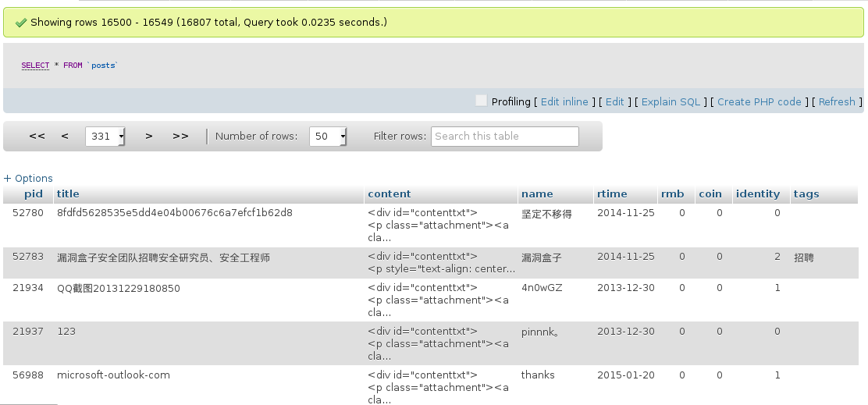Click the name cell 漏洞盒子
Image resolution: width=868 pixels, height=405 pixels.
coord(542,258)
